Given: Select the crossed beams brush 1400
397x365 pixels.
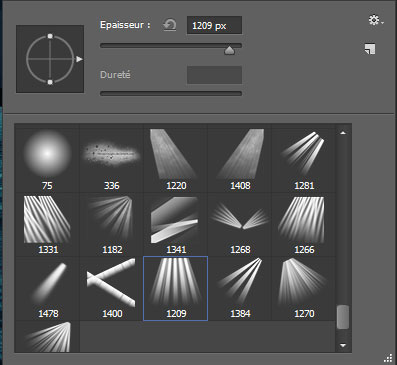Looking at the screenshot, I should [x=111, y=289].
